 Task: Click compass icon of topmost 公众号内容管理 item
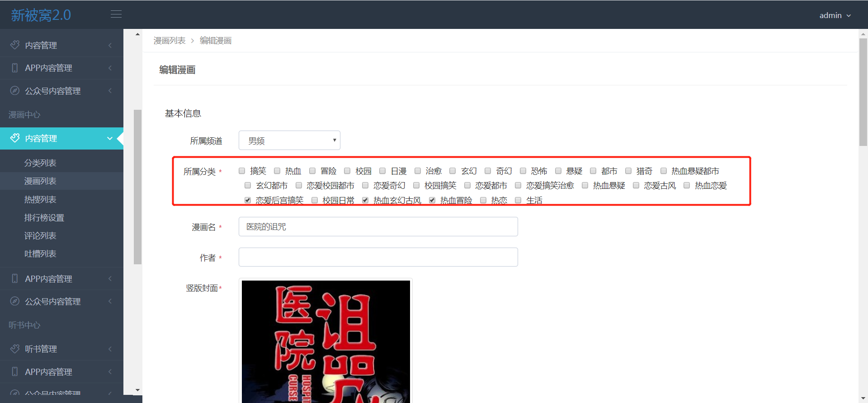pos(15,91)
